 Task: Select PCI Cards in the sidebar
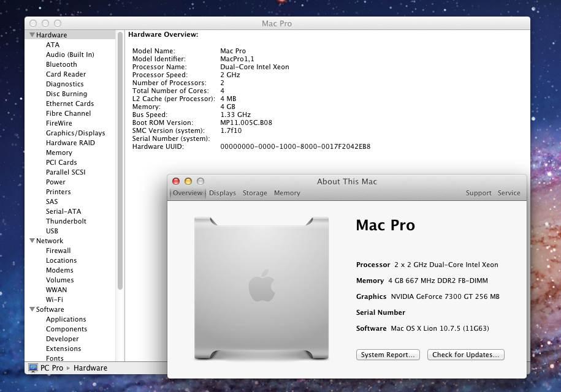coord(61,162)
